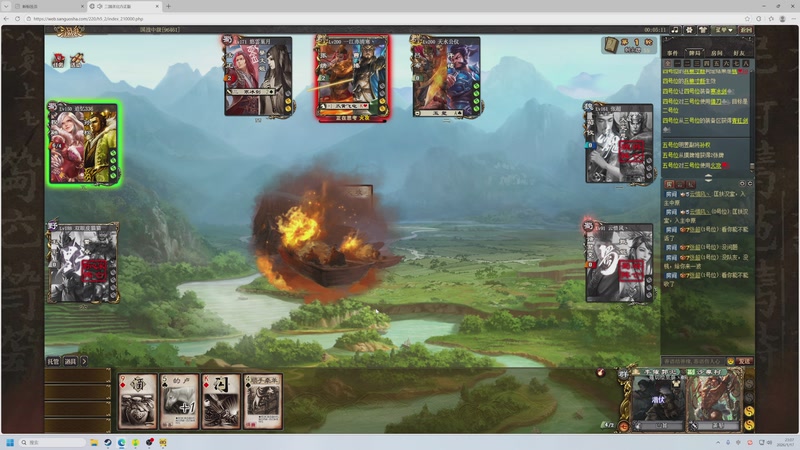Image resolution: width=800 pixels, height=450 pixels.
Task: Click the green-highlighted player card on left
Action: (84, 143)
